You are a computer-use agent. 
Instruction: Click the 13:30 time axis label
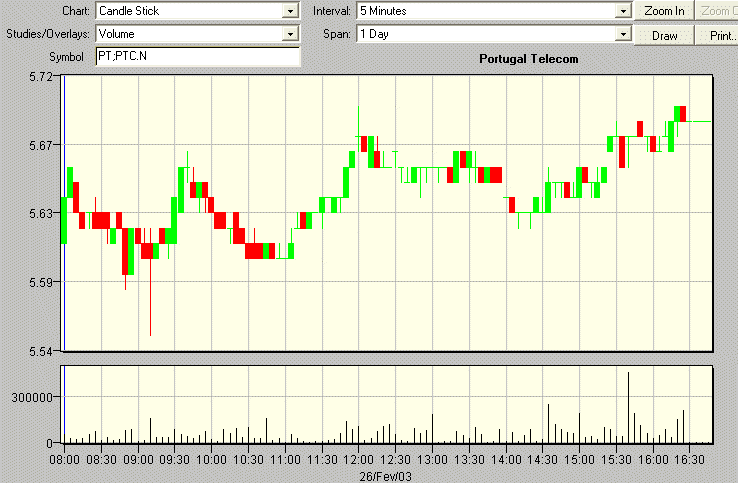(x=469, y=459)
